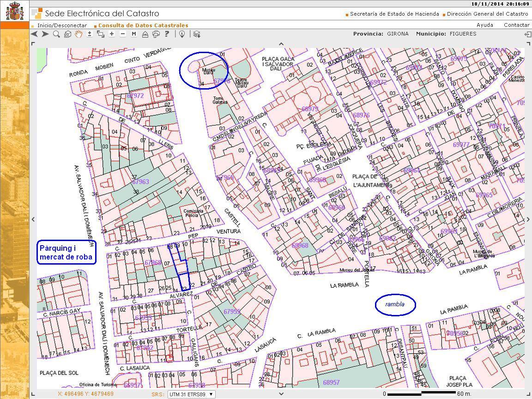Pan map west with left-edge arrow
Screen dimensions: 532x399
tap(33, 219)
